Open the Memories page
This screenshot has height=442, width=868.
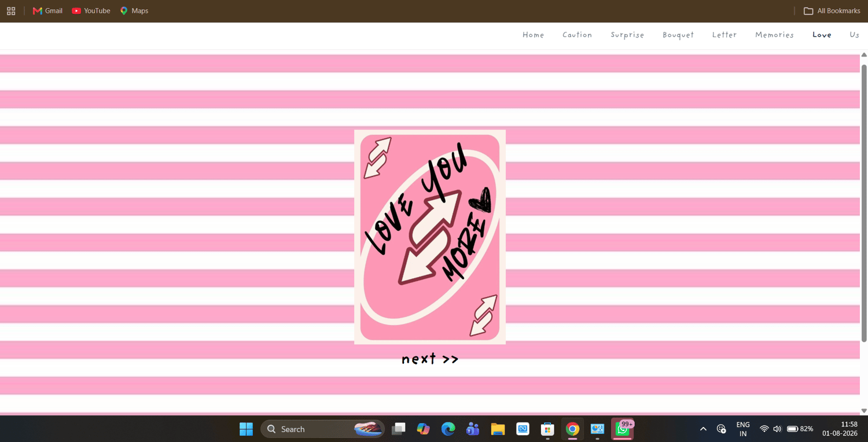[x=775, y=35]
